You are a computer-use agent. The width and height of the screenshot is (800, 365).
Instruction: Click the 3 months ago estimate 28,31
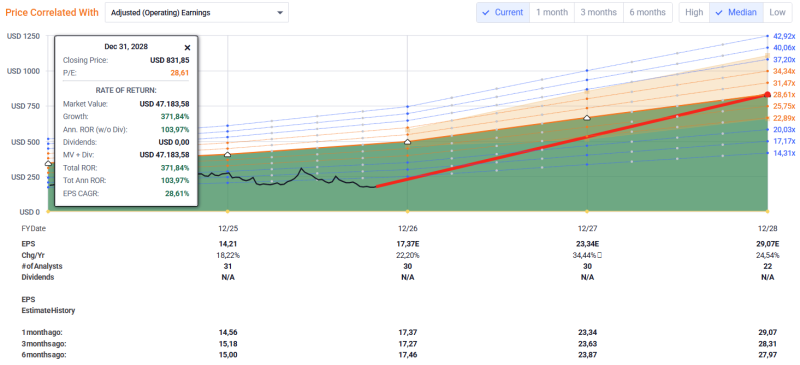pos(767,345)
